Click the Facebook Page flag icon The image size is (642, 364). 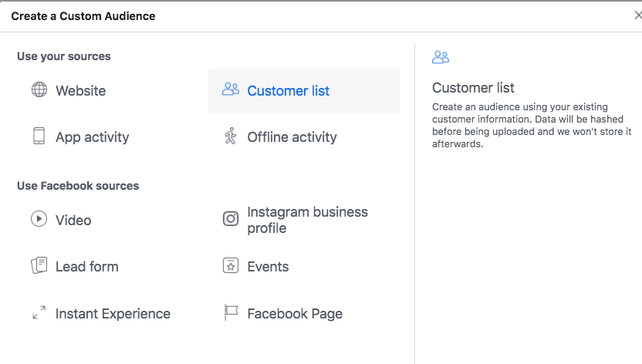(x=231, y=312)
